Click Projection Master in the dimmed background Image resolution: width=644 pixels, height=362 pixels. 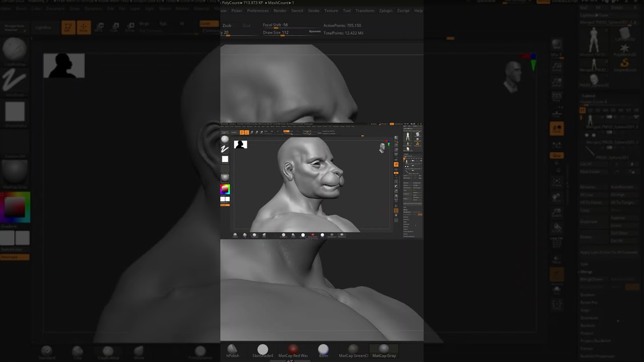pos(15,28)
